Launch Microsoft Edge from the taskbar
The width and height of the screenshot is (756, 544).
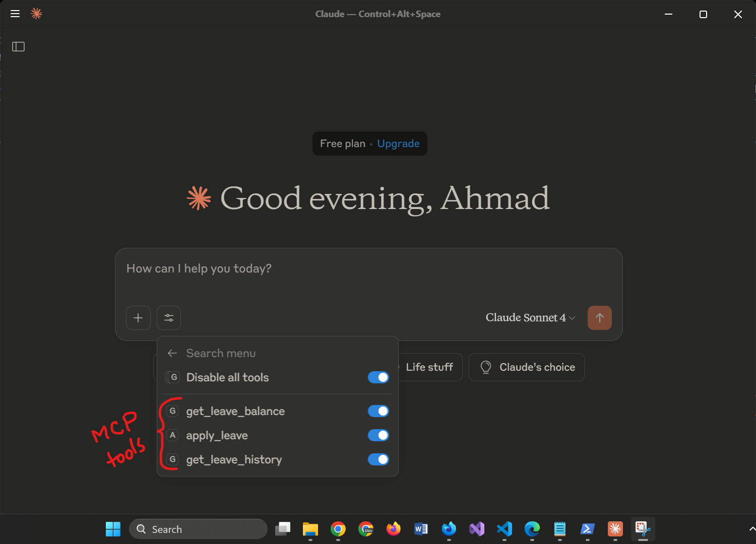click(532, 529)
